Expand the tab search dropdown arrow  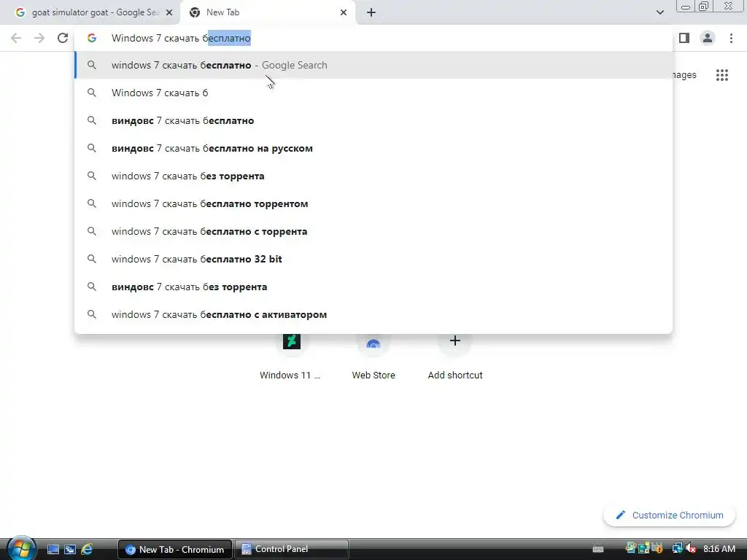coord(659,12)
